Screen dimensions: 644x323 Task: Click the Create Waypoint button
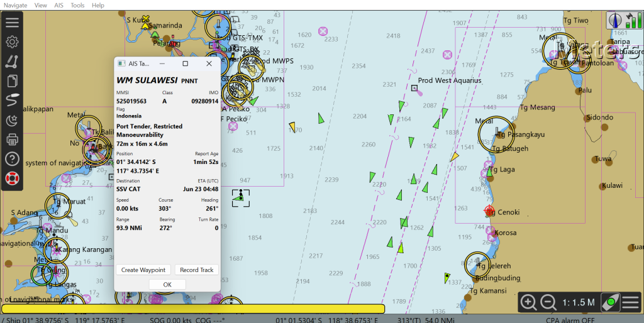(x=143, y=270)
